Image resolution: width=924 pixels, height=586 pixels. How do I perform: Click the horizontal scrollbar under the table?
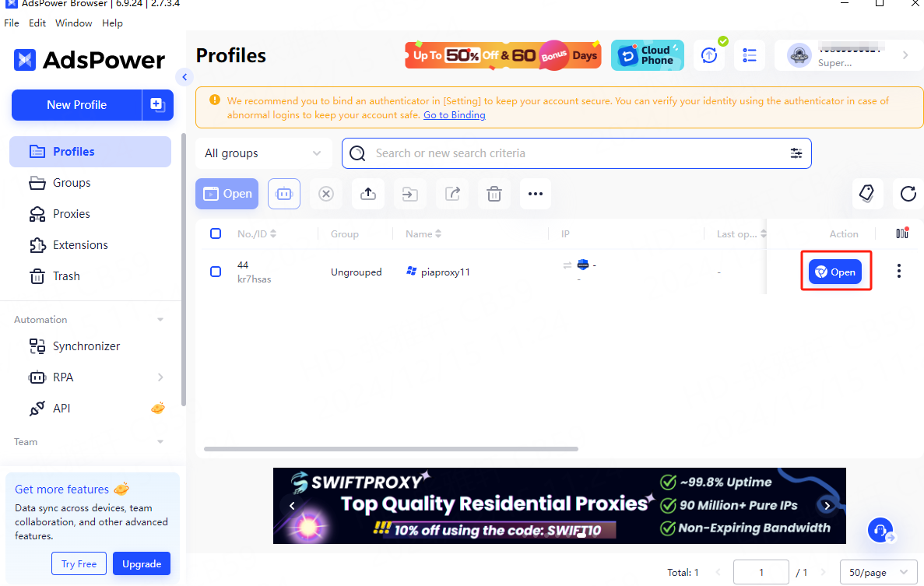pyautogui.click(x=391, y=449)
